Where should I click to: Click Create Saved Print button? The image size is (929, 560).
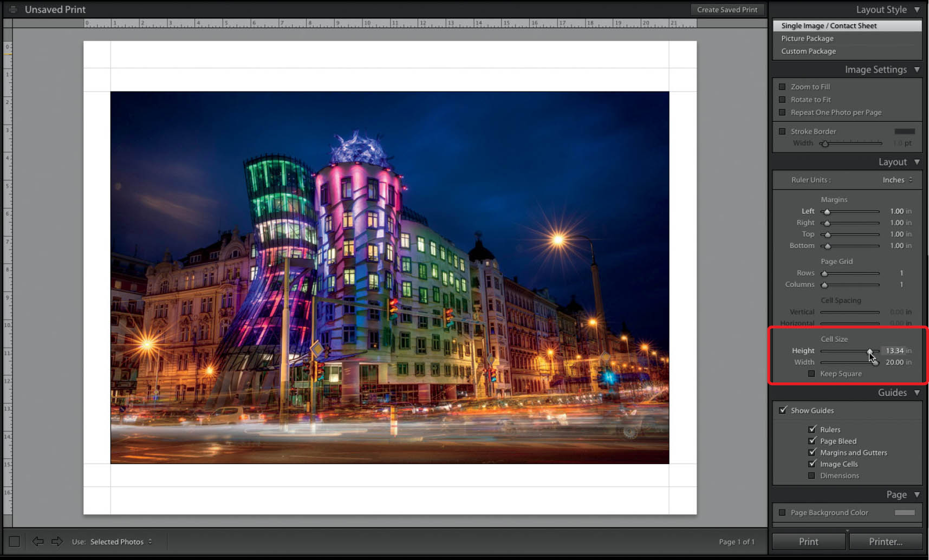tap(727, 9)
